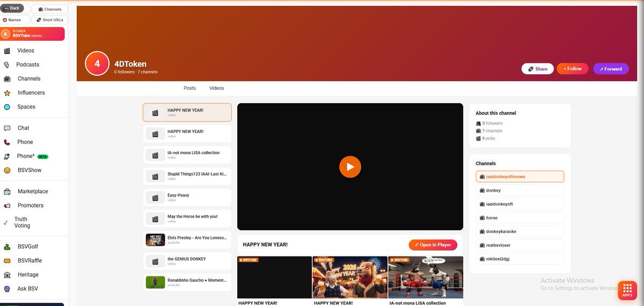Click the Channels TV icon in sidebar

click(x=7, y=79)
